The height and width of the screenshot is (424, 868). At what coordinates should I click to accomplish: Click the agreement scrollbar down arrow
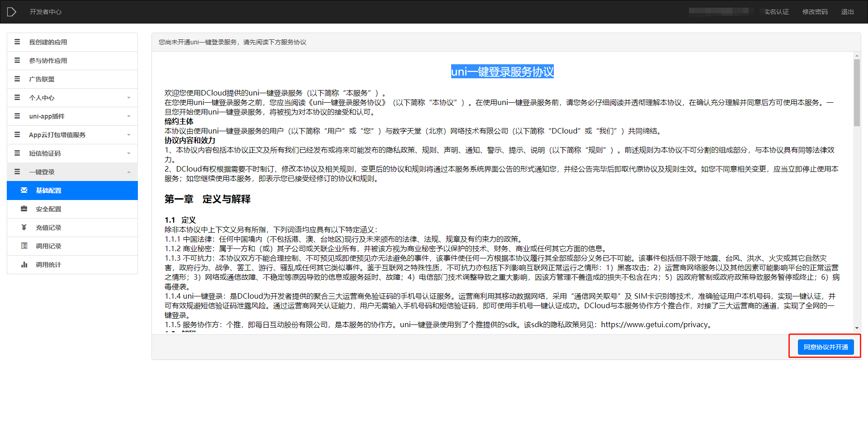857,328
